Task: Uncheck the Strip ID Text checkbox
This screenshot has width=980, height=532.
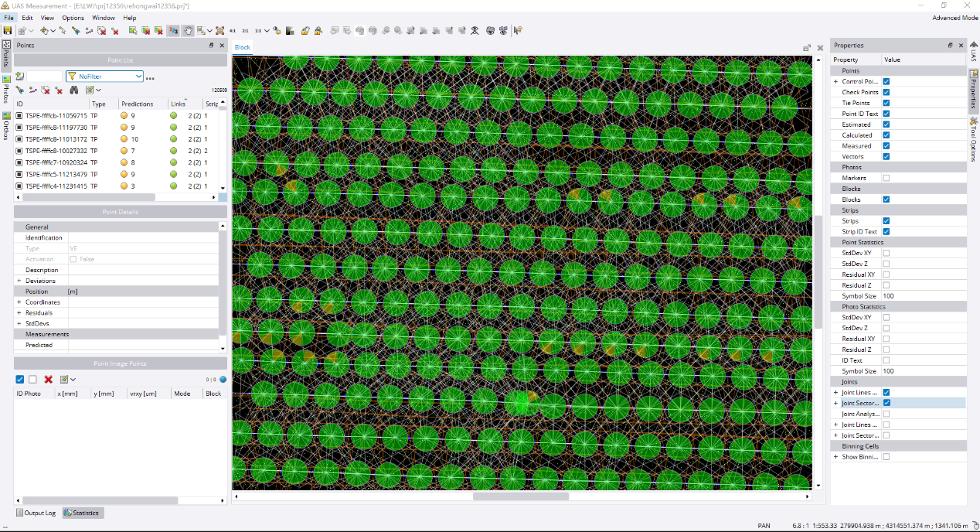Action: tap(886, 232)
